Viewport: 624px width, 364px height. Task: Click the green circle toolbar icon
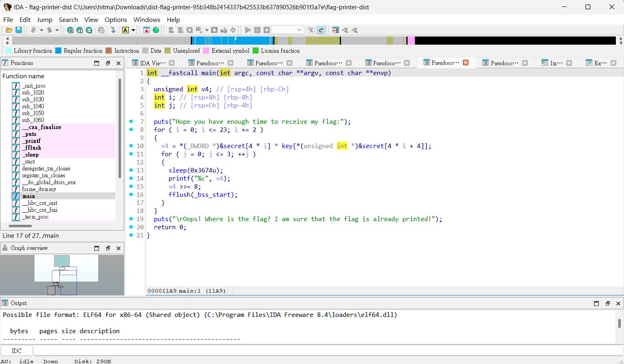click(x=156, y=30)
